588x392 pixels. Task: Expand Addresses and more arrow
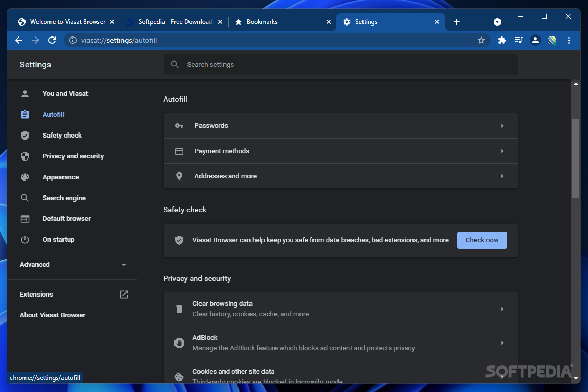(502, 176)
